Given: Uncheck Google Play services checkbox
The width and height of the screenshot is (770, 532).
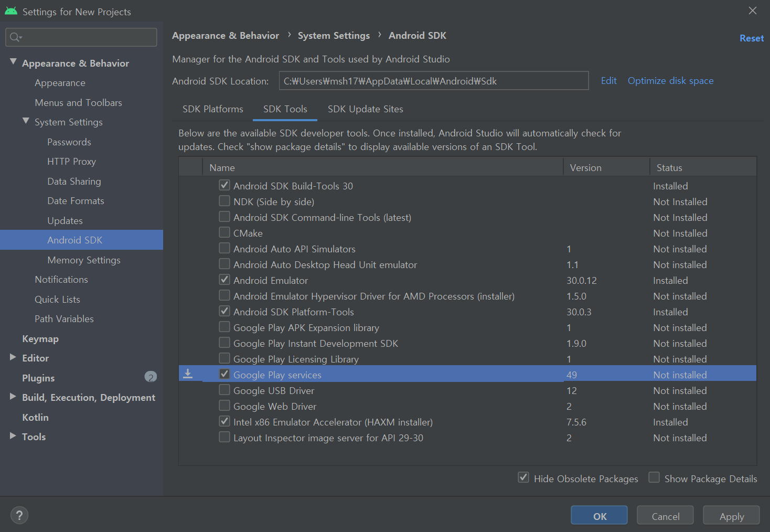Looking at the screenshot, I should pyautogui.click(x=224, y=374).
